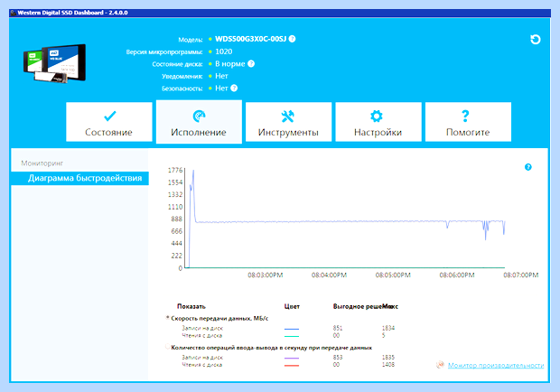Click firmware version value 1020
This screenshot has width=560, height=392.
pyautogui.click(x=224, y=51)
